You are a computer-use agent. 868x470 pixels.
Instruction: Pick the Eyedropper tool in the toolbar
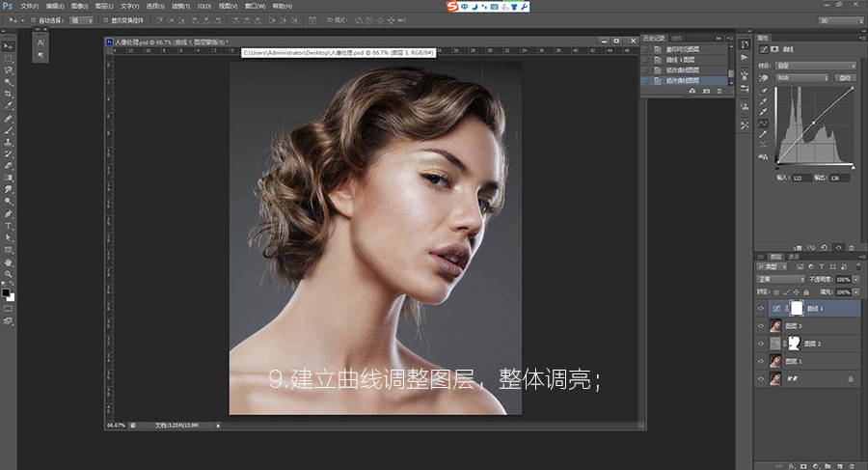point(9,105)
